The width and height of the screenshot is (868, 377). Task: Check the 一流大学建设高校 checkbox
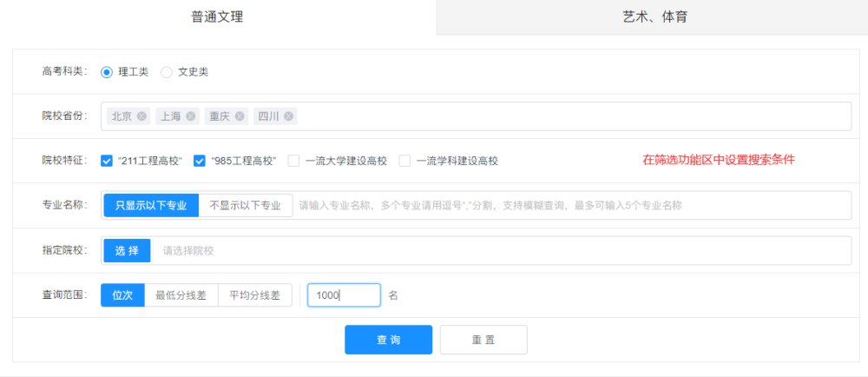point(294,161)
